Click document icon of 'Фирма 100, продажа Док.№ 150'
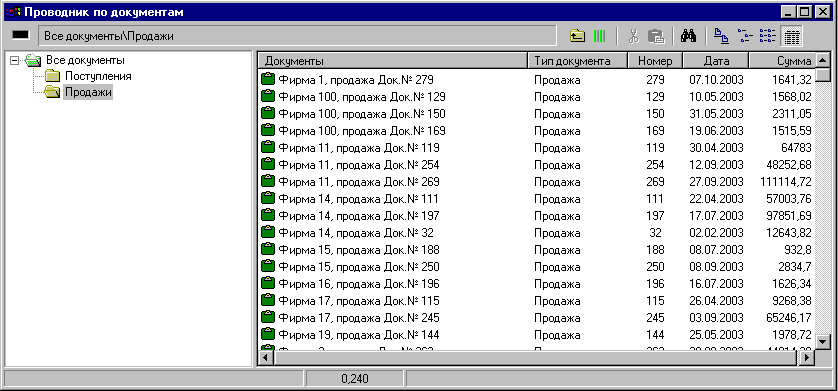The image size is (838, 391). point(268,114)
